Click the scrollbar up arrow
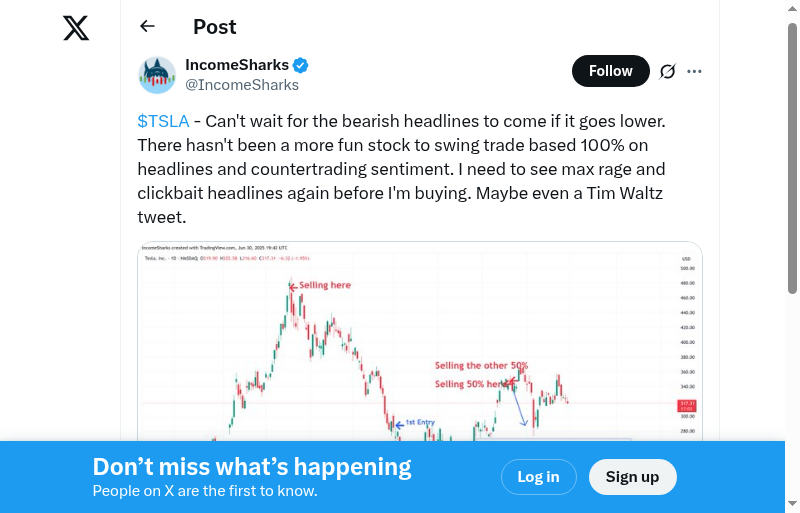 (793, 8)
